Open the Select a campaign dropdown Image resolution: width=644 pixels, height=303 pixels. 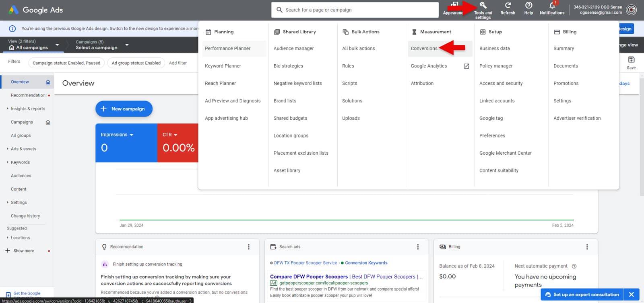[x=127, y=45]
